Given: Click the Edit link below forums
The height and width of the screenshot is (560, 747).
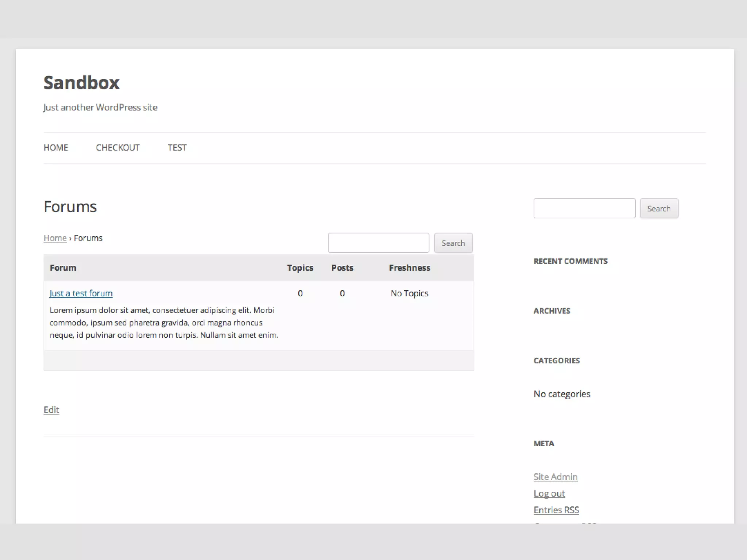Looking at the screenshot, I should [51, 410].
